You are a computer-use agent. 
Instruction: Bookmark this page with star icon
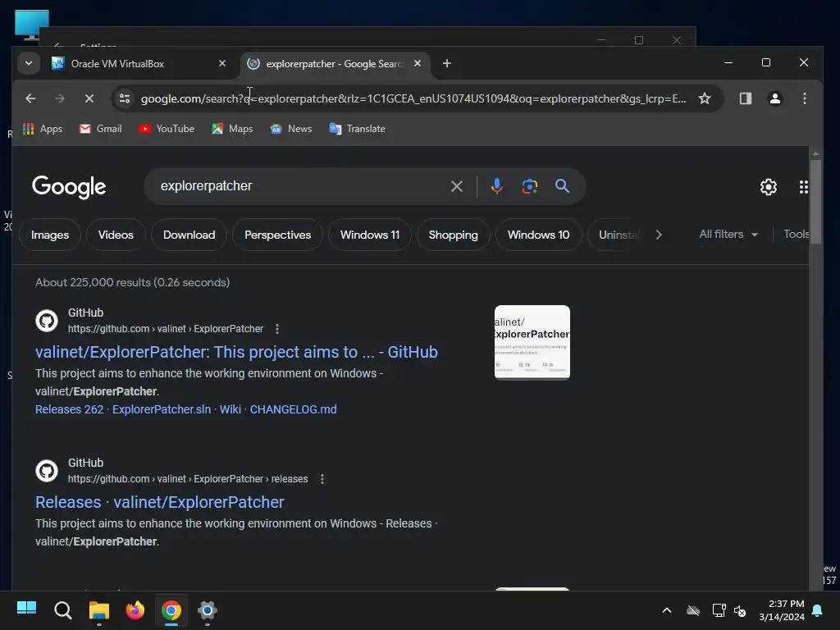(705, 98)
